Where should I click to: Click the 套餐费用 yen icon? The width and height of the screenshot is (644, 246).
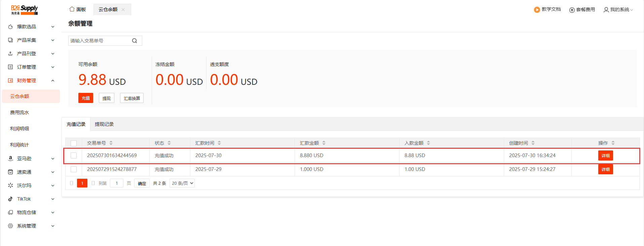572,10
